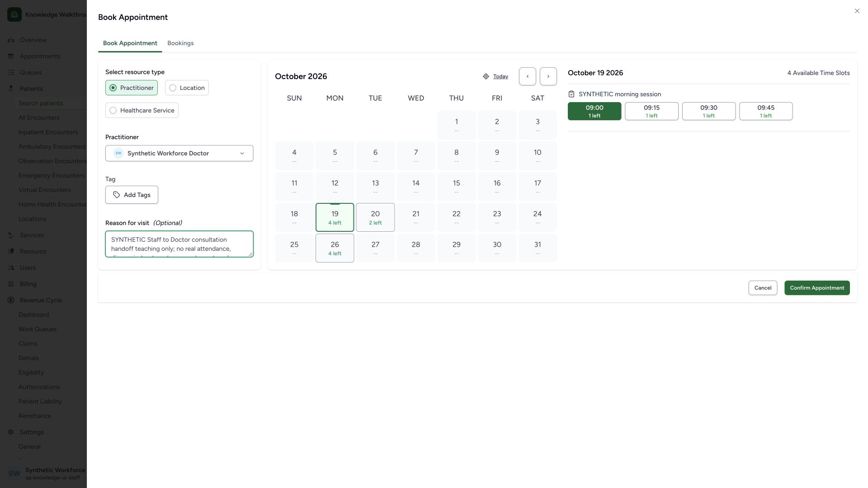Switch to the Book Appointment tab
868x488 pixels.
point(130,43)
